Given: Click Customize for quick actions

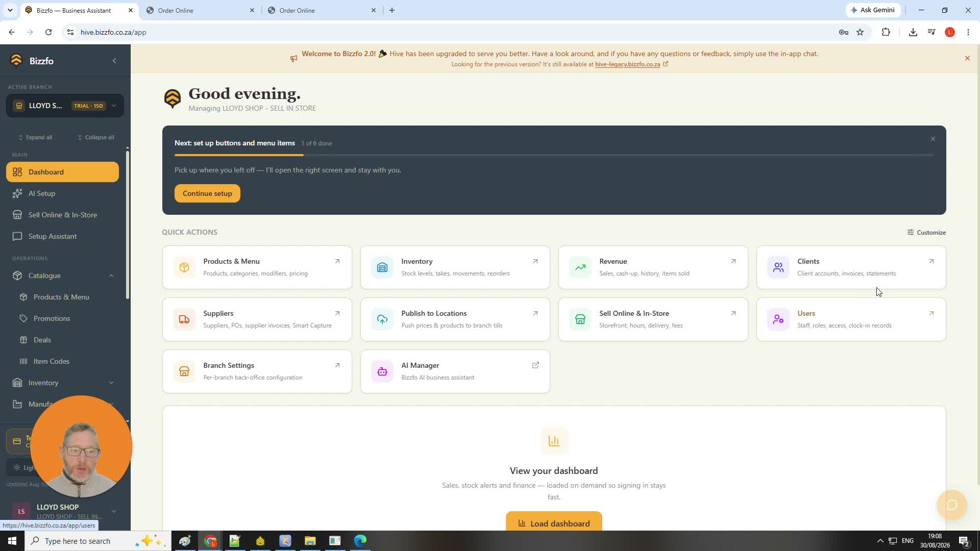Looking at the screenshot, I should (x=926, y=232).
